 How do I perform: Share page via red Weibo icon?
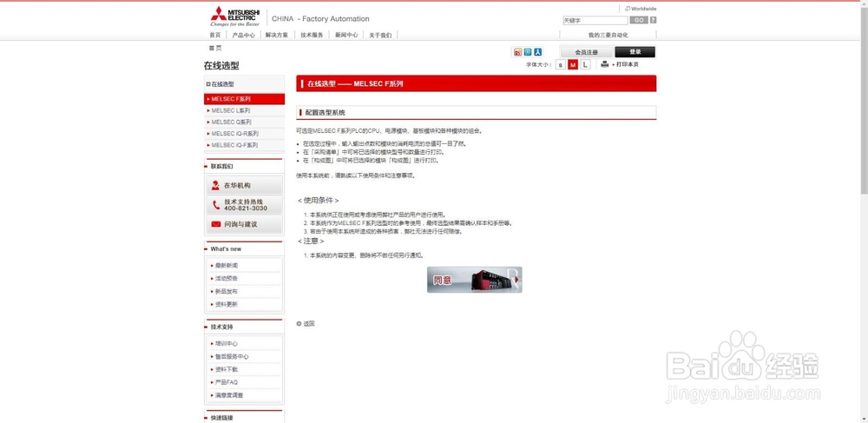coord(517,52)
